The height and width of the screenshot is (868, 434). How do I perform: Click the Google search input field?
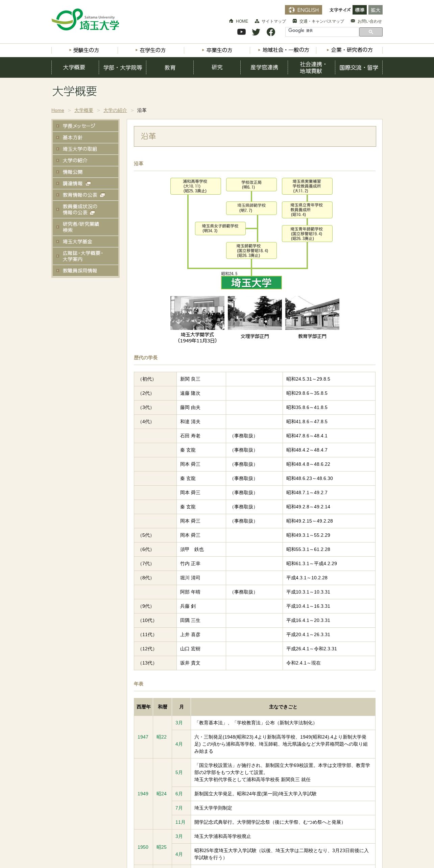point(322,32)
